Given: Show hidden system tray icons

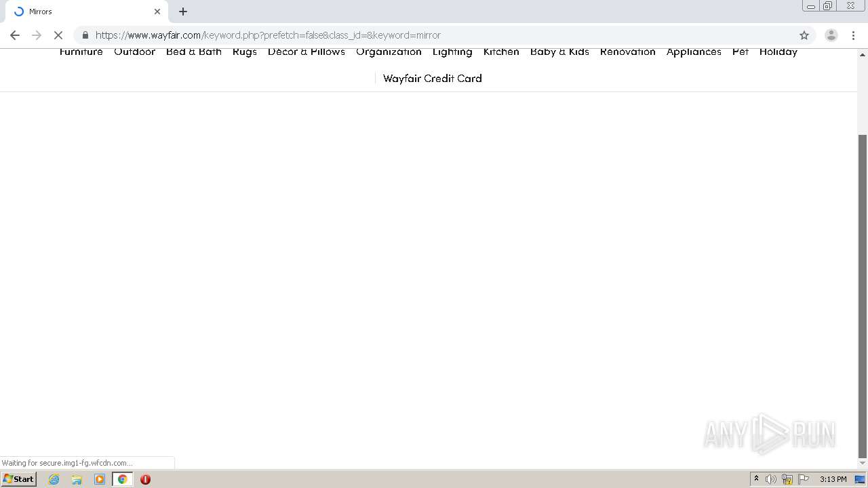Looking at the screenshot, I should [757, 479].
